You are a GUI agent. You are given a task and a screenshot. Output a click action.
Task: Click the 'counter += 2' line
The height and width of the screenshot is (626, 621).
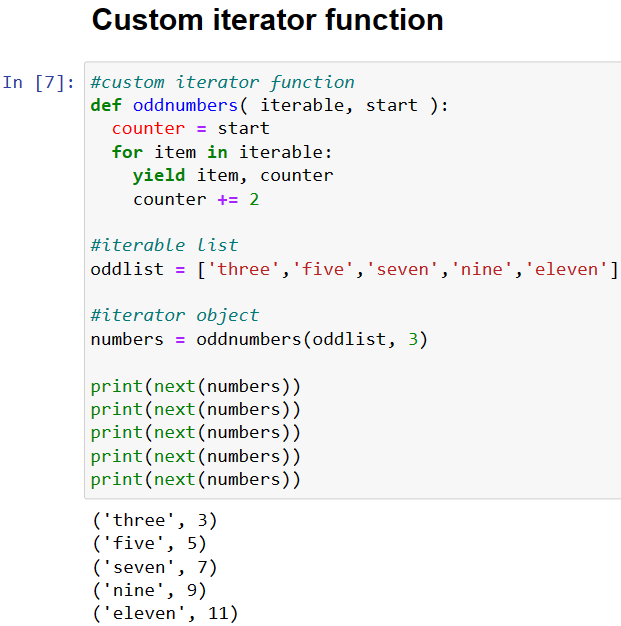pyautogui.click(x=196, y=199)
